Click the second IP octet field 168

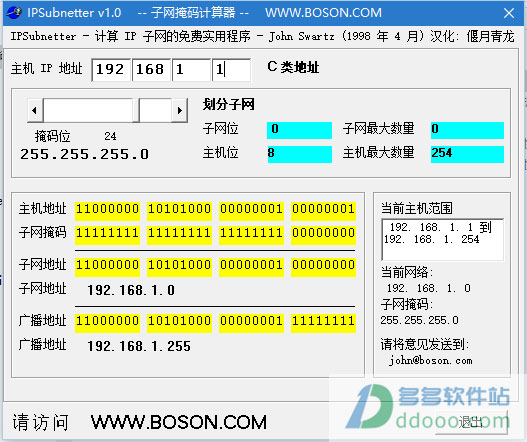tap(151, 70)
